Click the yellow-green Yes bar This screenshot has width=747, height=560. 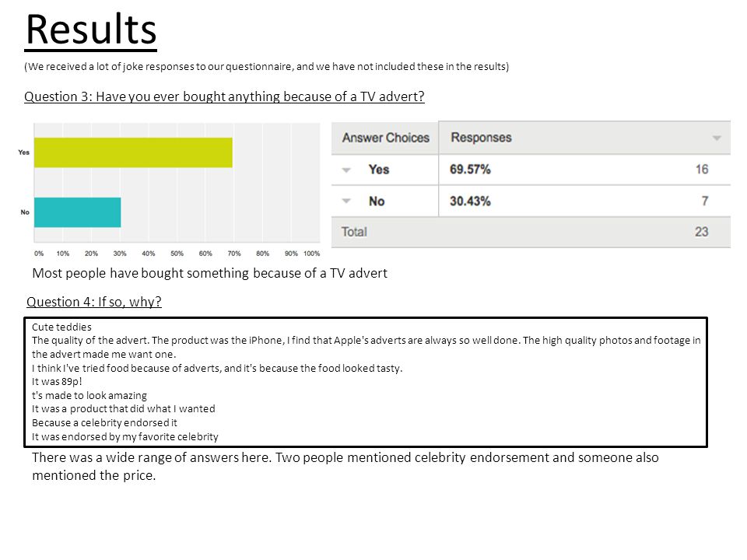133,152
